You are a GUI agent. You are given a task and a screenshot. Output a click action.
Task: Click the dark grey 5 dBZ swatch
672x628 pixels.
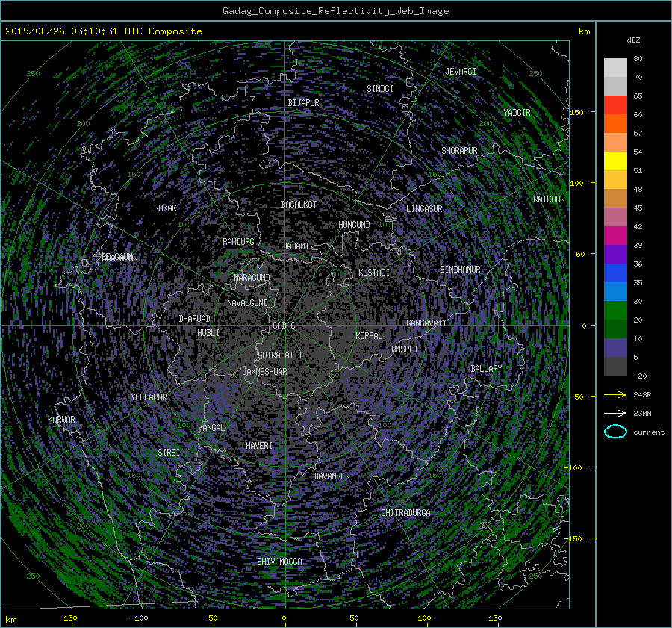(615, 367)
